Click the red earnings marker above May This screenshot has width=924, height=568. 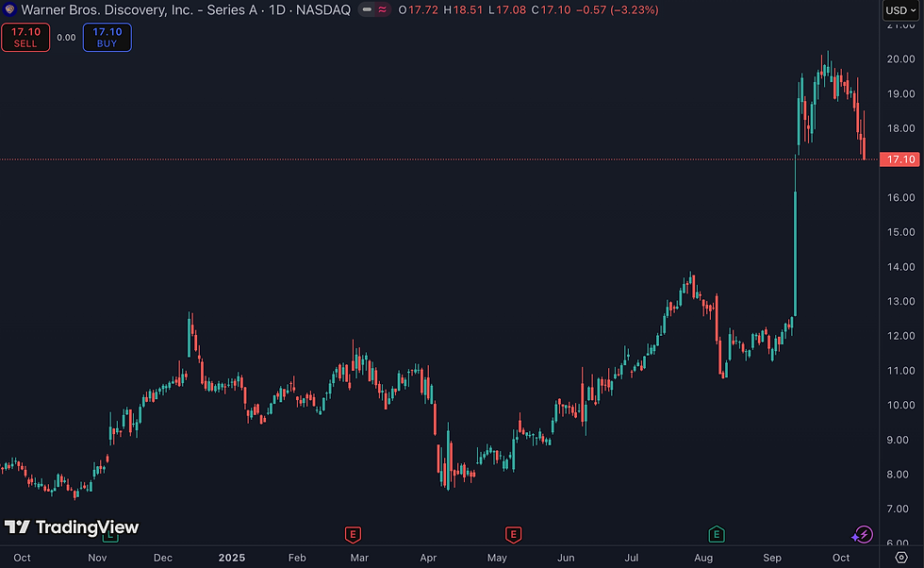point(513,535)
